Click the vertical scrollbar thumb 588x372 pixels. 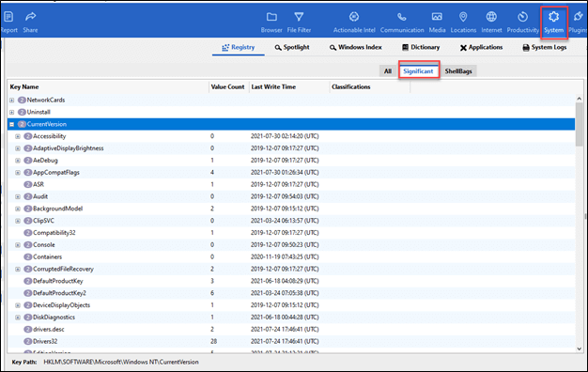click(579, 124)
